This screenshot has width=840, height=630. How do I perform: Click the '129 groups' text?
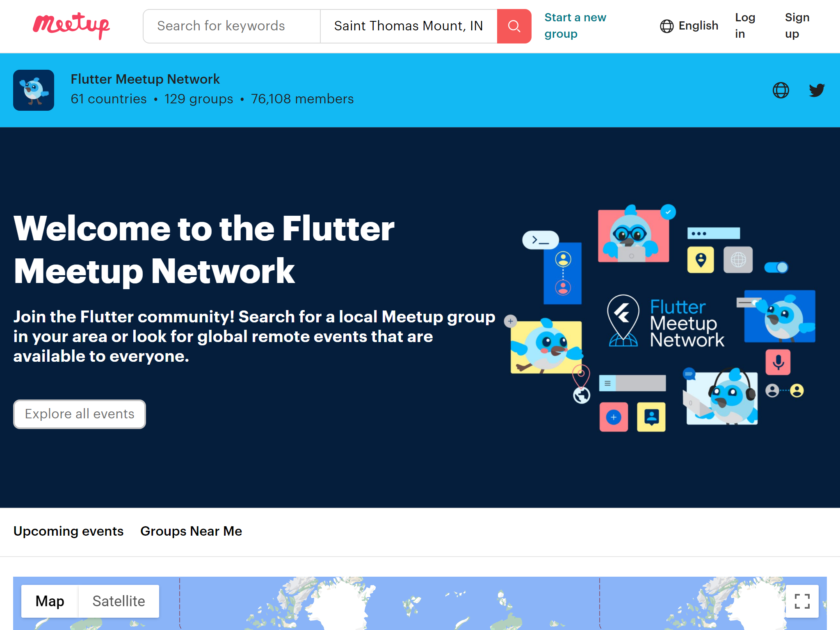pyautogui.click(x=199, y=99)
